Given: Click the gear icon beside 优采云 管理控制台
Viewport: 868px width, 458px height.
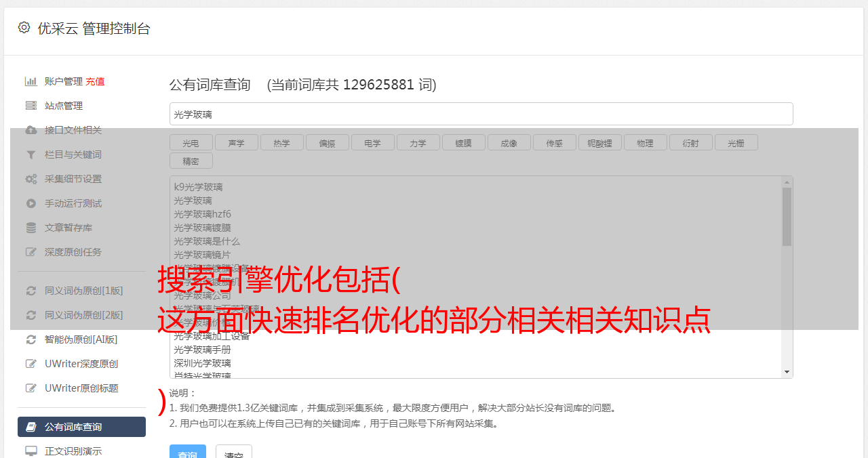Looking at the screenshot, I should [24, 28].
